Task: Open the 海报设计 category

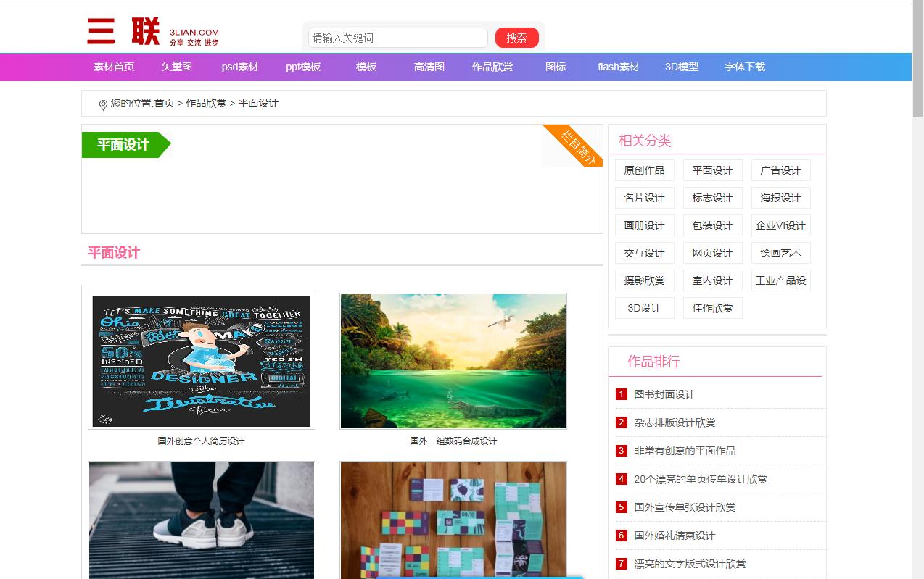Action: coord(780,198)
